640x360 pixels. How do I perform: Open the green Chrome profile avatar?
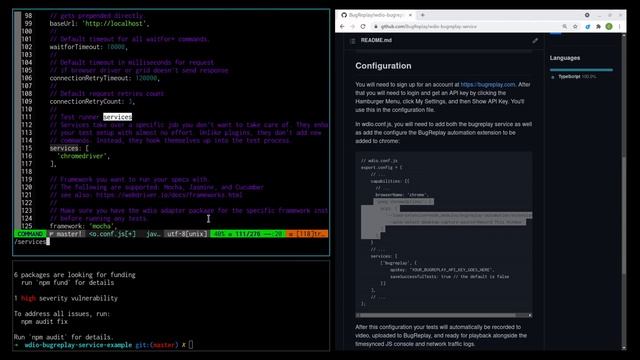click(609, 27)
